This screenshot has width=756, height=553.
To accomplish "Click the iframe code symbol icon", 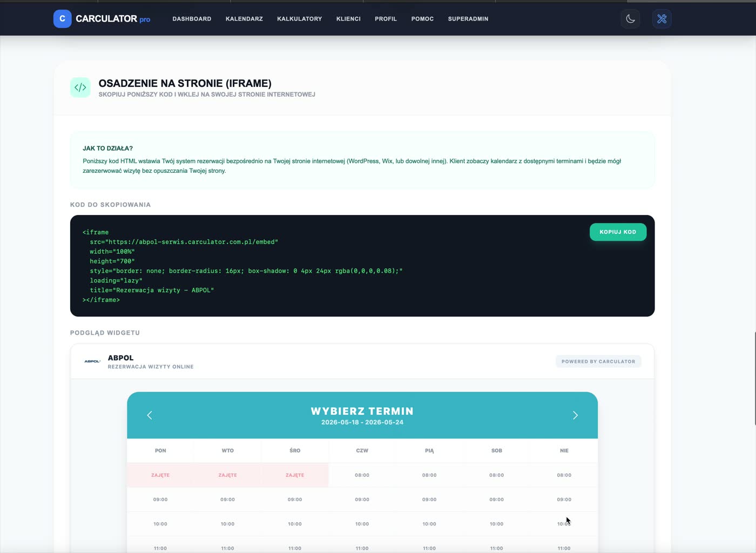I will coord(80,87).
